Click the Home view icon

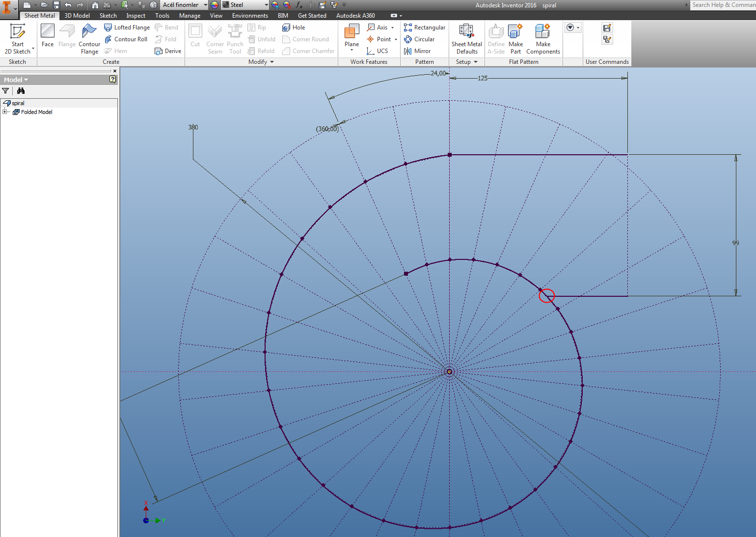tap(95, 5)
